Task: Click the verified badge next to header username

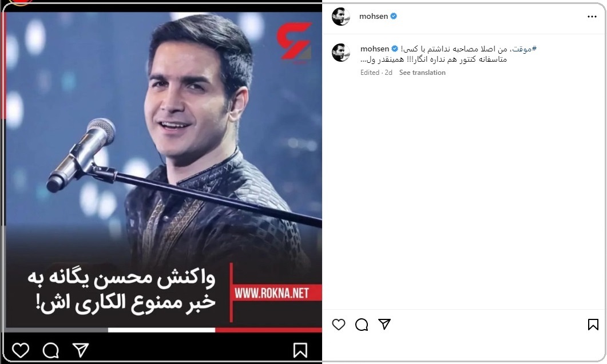Action: coord(394,16)
